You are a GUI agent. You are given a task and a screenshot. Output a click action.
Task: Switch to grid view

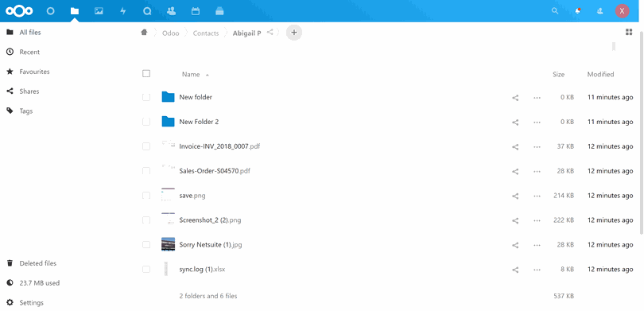click(629, 32)
